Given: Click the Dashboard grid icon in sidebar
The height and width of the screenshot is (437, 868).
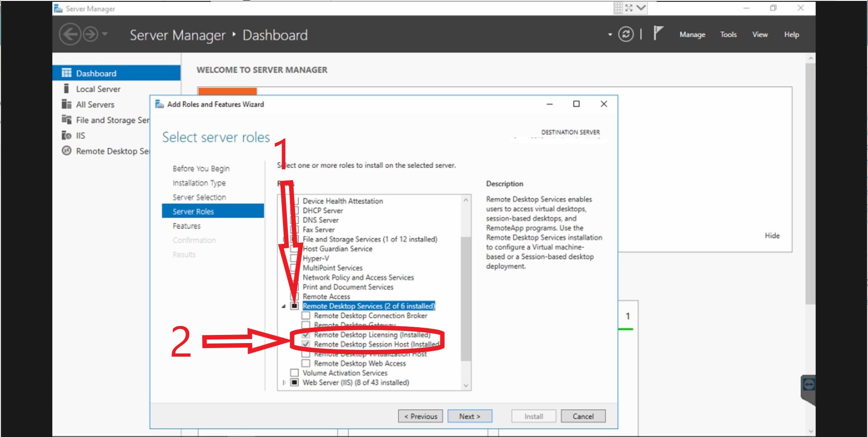Looking at the screenshot, I should point(67,73).
